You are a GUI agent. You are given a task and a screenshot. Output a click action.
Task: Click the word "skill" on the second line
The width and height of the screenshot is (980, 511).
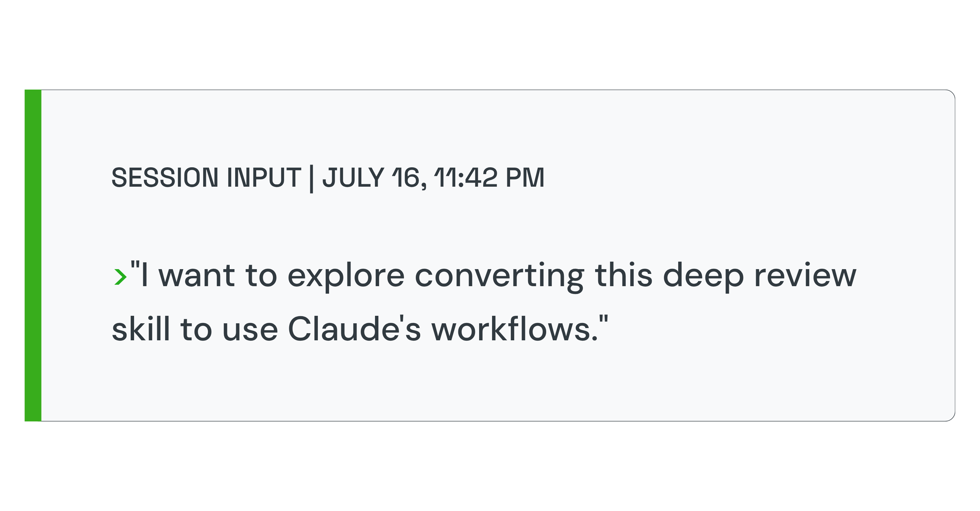(141, 329)
